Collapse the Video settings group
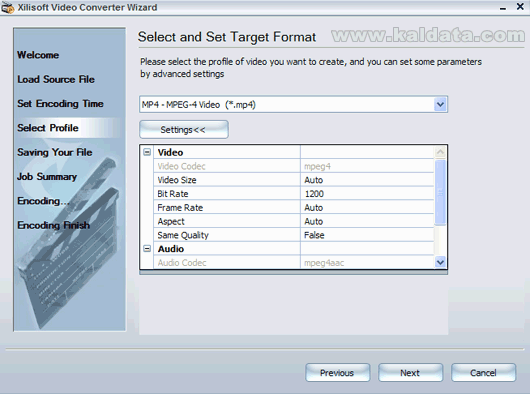Screen dimensions: 530x394 pyautogui.click(x=147, y=152)
